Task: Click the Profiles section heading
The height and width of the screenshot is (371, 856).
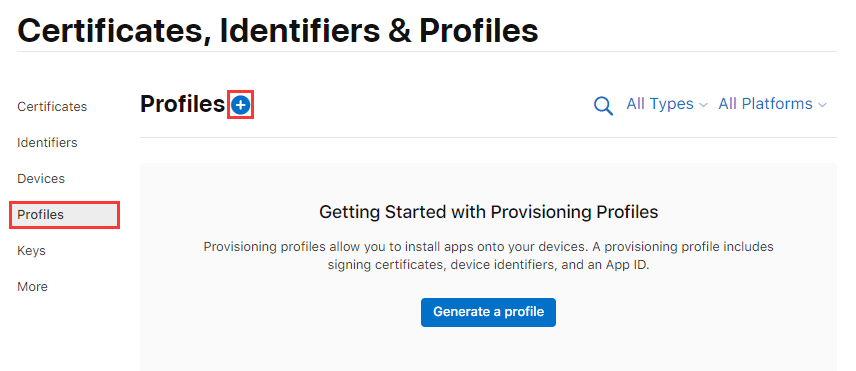Action: [x=182, y=104]
